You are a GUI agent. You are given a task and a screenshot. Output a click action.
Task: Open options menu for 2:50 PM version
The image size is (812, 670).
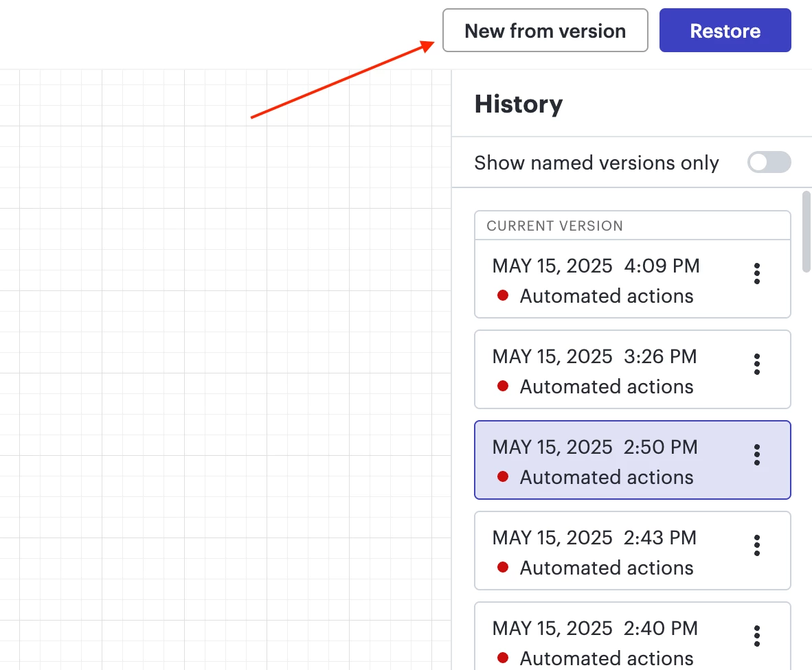757,454
